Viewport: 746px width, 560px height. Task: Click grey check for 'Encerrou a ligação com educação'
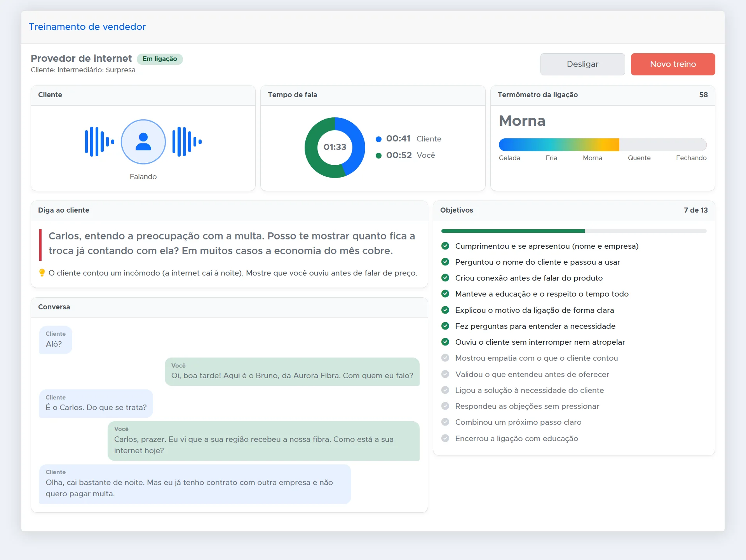point(445,438)
